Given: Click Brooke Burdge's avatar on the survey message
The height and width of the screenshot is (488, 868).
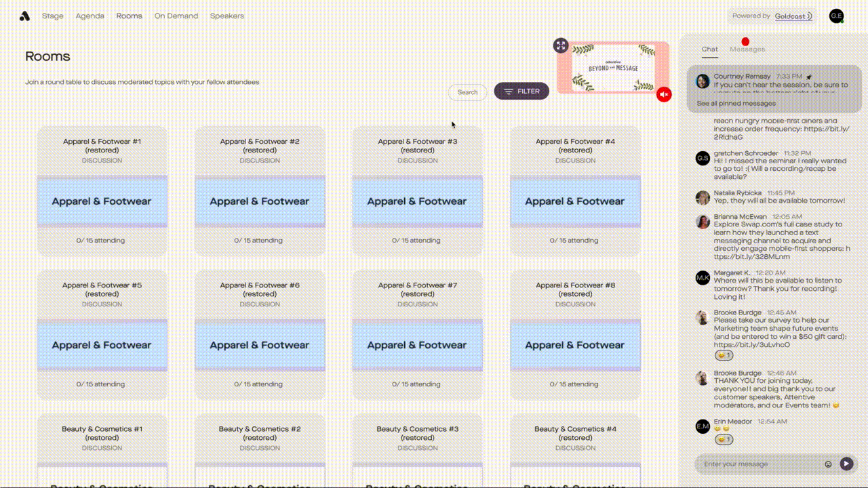Looking at the screenshot, I should (x=703, y=317).
